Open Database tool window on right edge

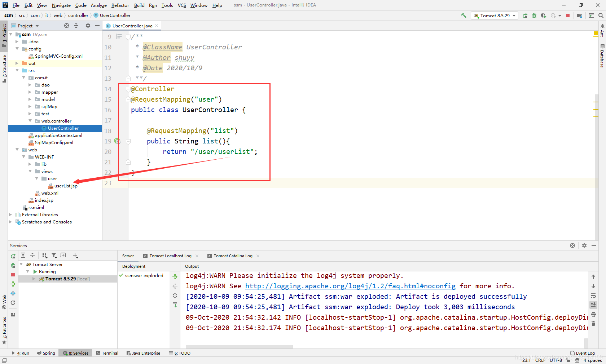[602, 56]
